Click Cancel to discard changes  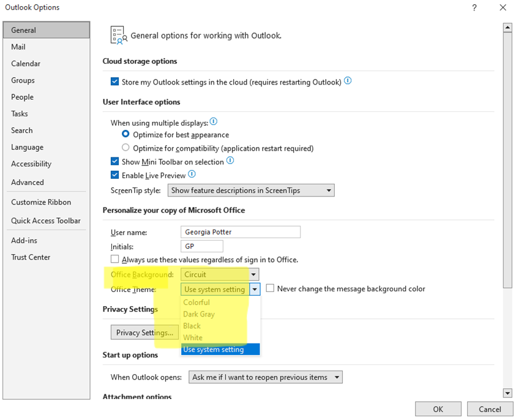click(490, 409)
